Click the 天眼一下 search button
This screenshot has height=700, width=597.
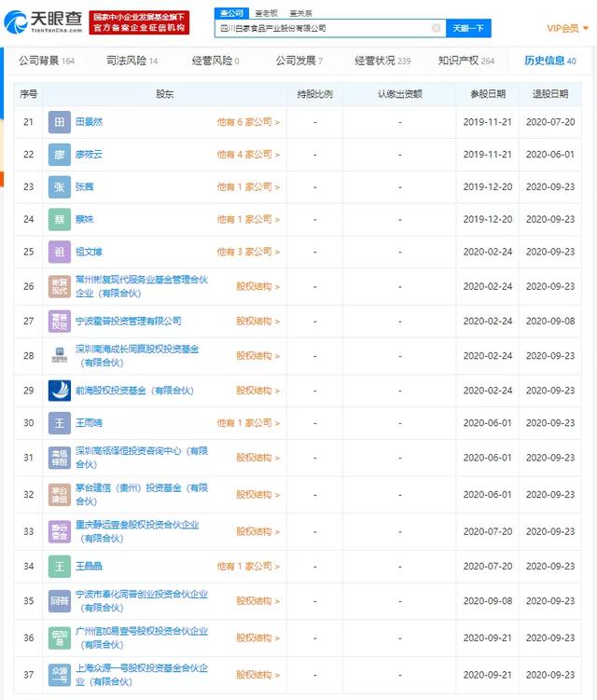click(468, 28)
